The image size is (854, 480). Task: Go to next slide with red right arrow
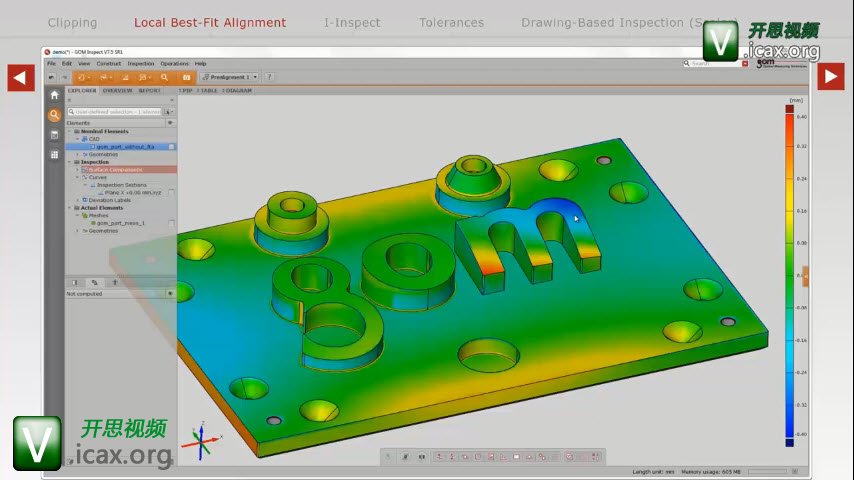pos(831,77)
